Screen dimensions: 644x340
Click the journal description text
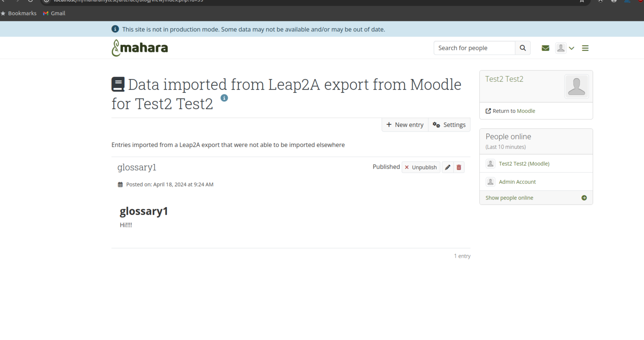[228, 145]
